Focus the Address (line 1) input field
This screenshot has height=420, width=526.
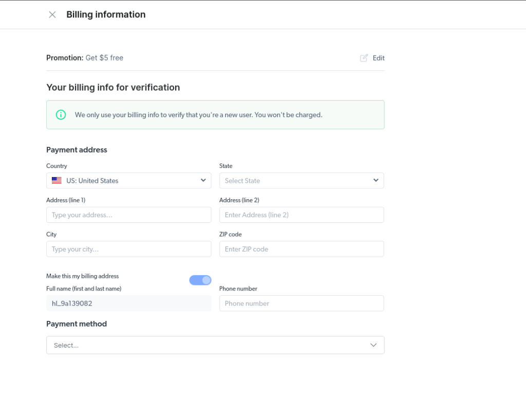pyautogui.click(x=128, y=215)
